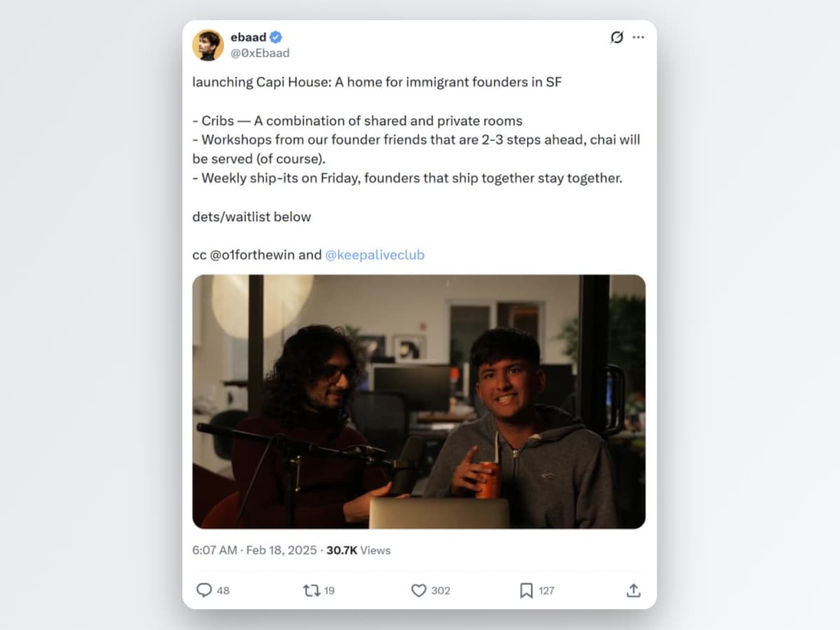
Task: Open ebaad's profile avatar
Action: tap(208, 45)
